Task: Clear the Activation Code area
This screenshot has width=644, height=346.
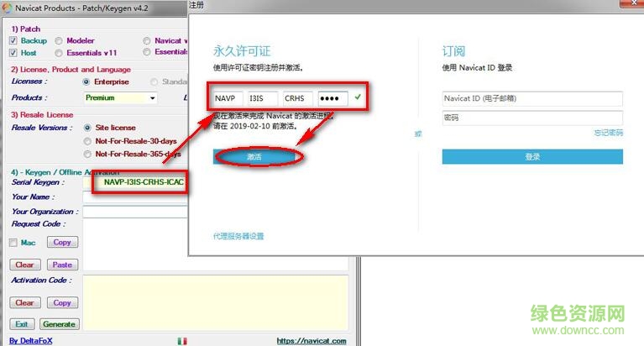Action: (24, 303)
